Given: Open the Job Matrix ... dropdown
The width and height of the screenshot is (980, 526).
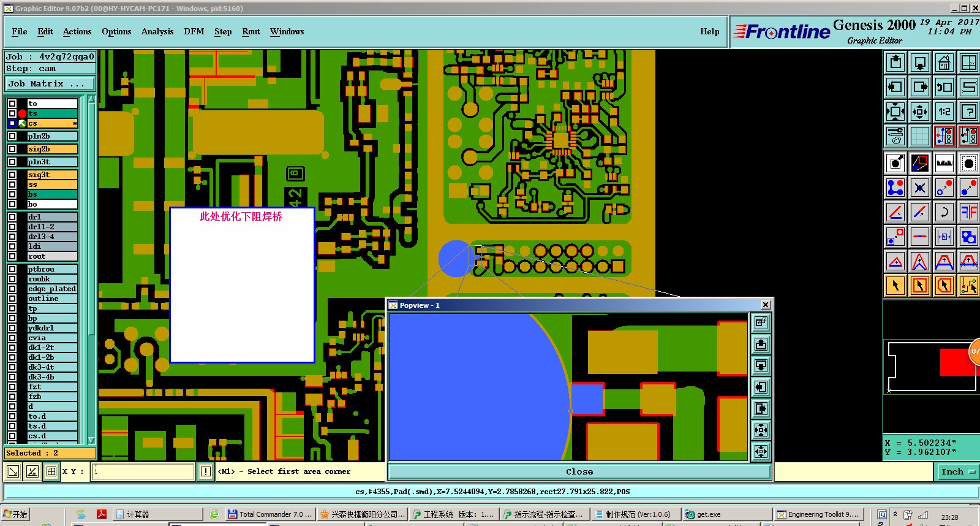Looking at the screenshot, I should point(50,84).
